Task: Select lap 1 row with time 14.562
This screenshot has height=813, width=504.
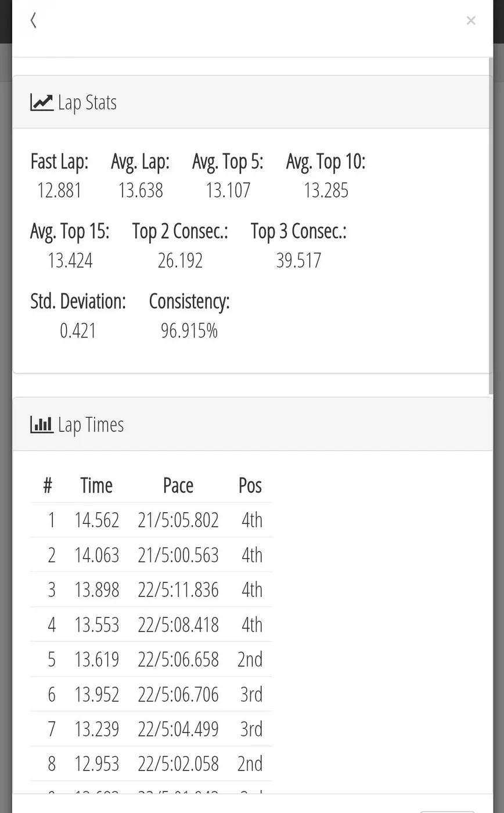Action: pos(151,520)
